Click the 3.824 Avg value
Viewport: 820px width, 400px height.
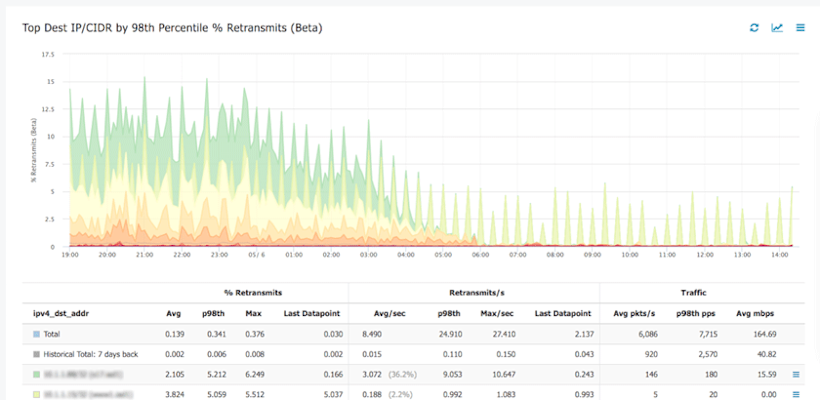(x=174, y=394)
